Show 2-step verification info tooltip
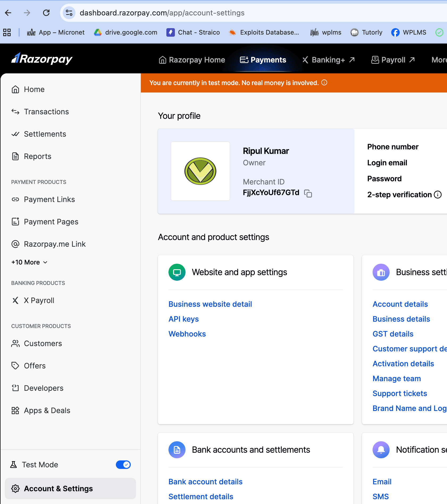 (x=438, y=195)
